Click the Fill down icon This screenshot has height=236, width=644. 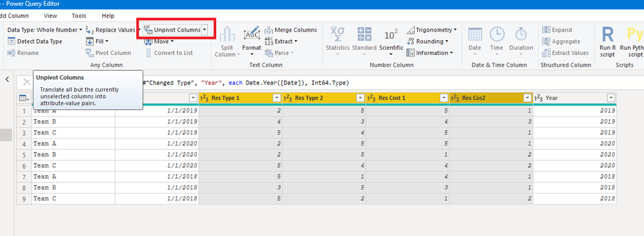pos(90,41)
